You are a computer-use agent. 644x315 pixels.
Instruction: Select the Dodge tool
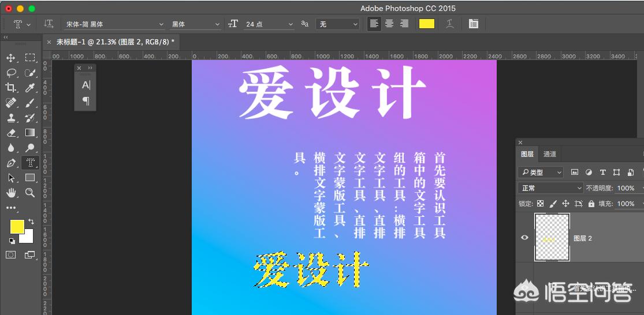(x=29, y=148)
